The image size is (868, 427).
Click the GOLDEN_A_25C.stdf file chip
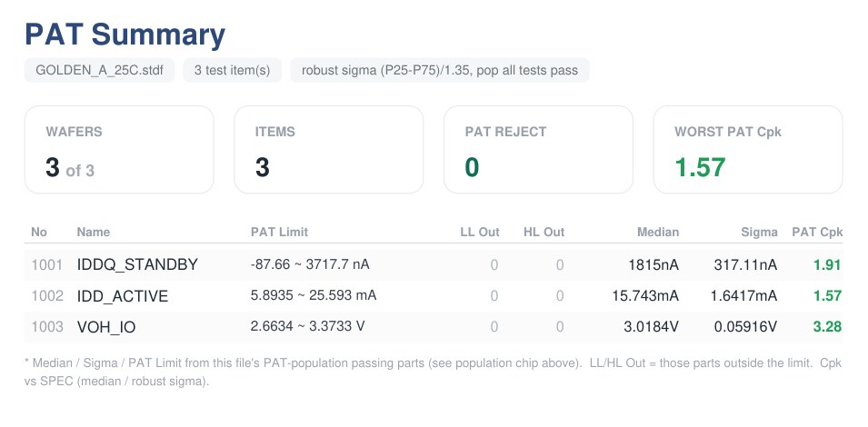point(100,70)
